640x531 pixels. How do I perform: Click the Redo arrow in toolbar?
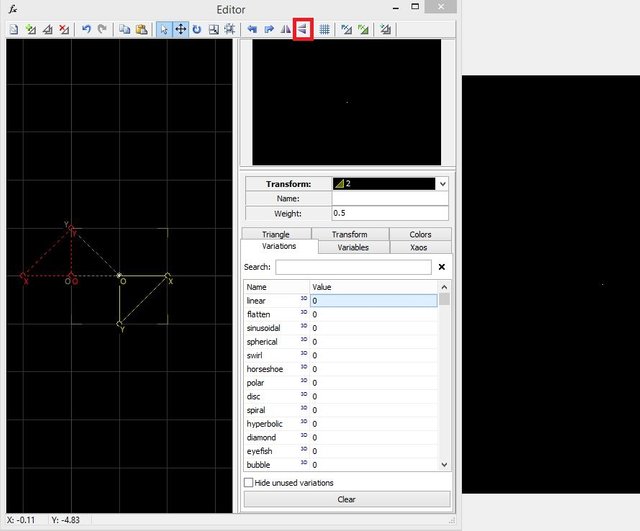coord(101,30)
